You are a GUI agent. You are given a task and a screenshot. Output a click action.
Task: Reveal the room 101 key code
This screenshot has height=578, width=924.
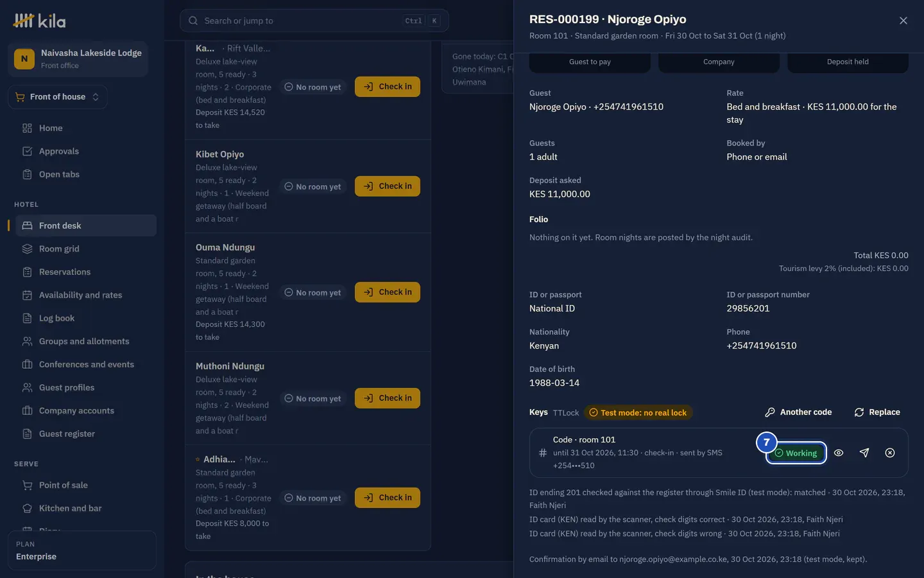(839, 453)
